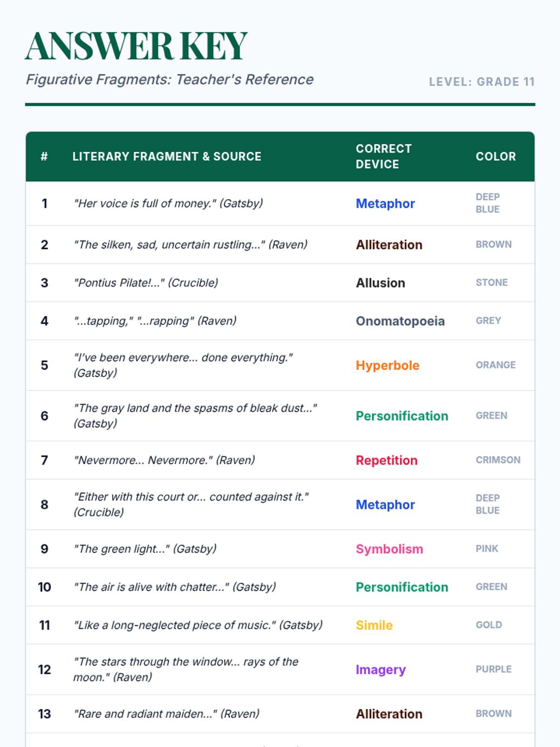The width and height of the screenshot is (560, 747).
Task: Select the Allusion device label
Action: [380, 283]
